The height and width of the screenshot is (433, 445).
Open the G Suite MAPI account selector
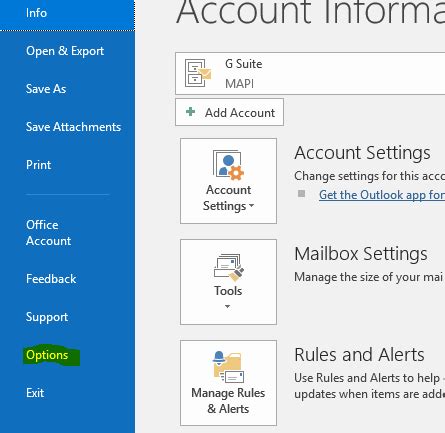coord(310,73)
